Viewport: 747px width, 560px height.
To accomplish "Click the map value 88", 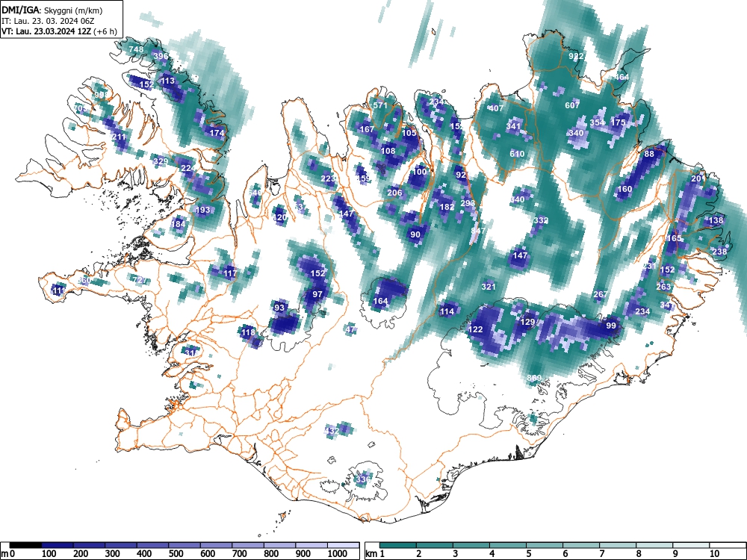I will point(649,154).
